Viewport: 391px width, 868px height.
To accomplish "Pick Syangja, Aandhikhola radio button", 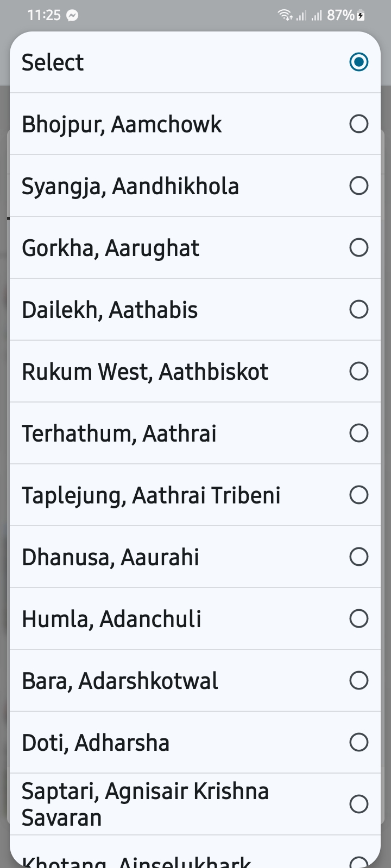I will pos(358,186).
